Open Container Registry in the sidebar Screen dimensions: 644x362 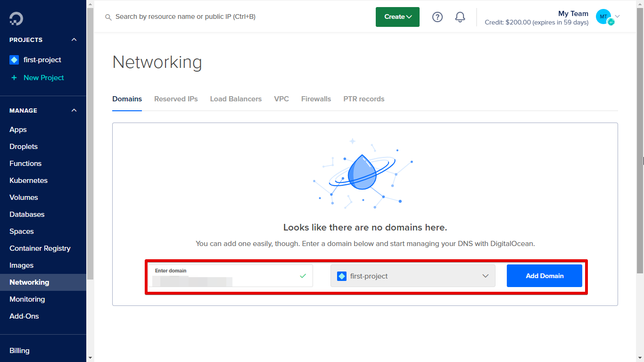point(40,248)
